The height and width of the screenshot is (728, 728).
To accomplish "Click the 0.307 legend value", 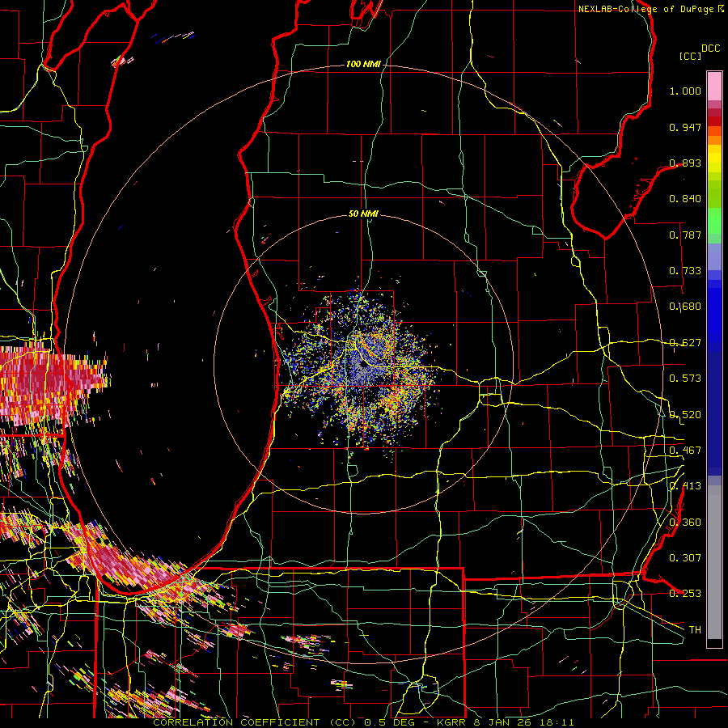I will [x=685, y=558].
